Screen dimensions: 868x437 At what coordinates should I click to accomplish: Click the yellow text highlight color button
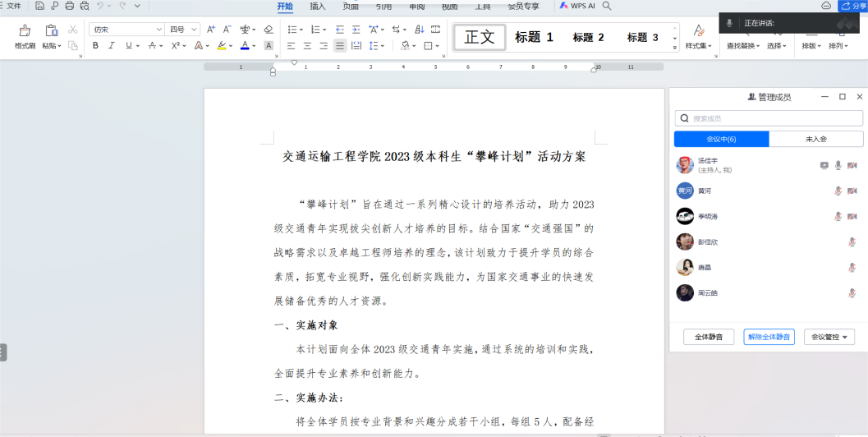pos(222,46)
